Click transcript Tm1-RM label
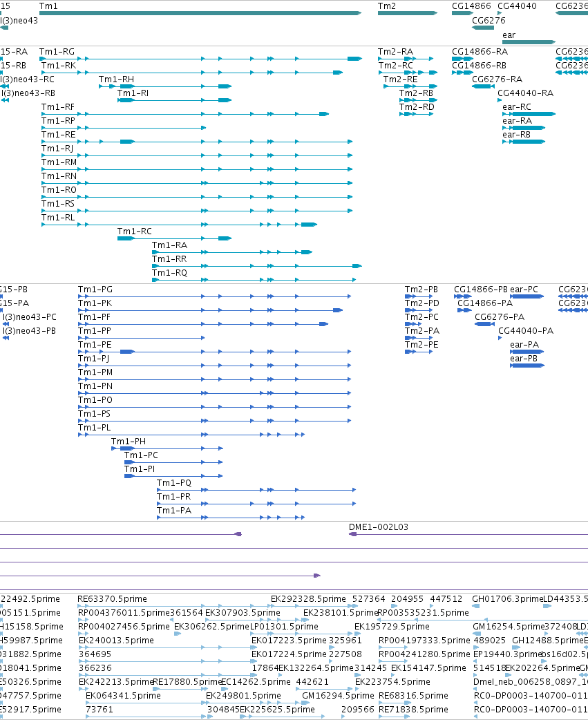The image size is (588, 720). [59, 162]
